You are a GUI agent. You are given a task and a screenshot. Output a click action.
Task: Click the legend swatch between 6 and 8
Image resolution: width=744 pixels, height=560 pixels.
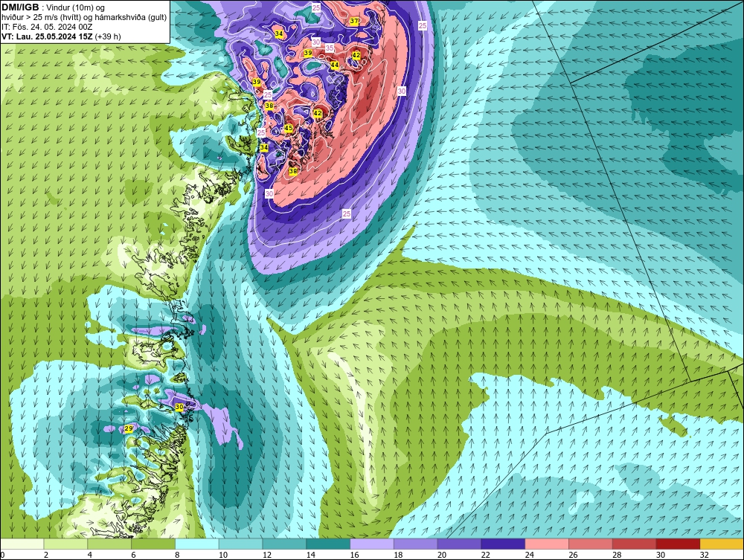click(153, 544)
